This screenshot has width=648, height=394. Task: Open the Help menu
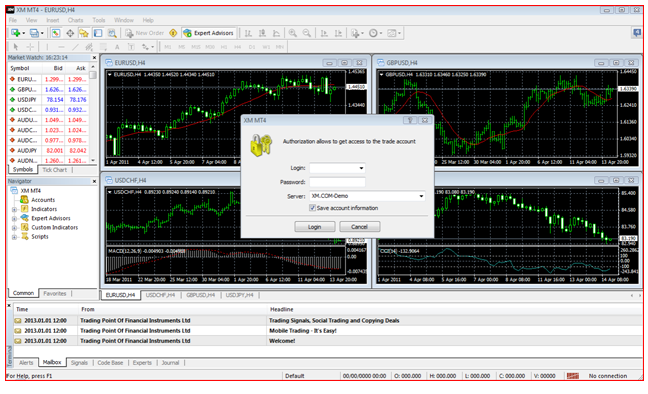tap(148, 20)
